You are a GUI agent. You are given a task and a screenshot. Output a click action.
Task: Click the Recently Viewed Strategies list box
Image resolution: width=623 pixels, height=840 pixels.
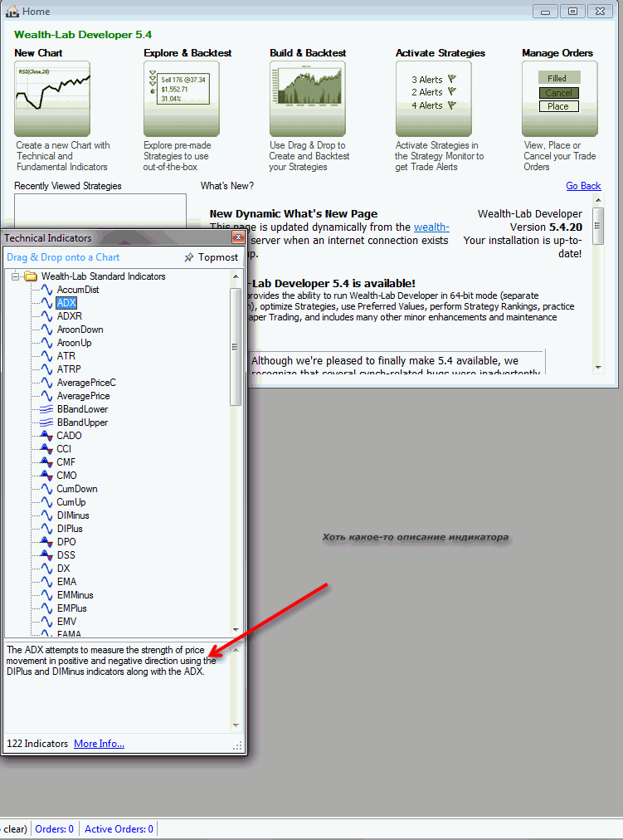pyautogui.click(x=100, y=212)
